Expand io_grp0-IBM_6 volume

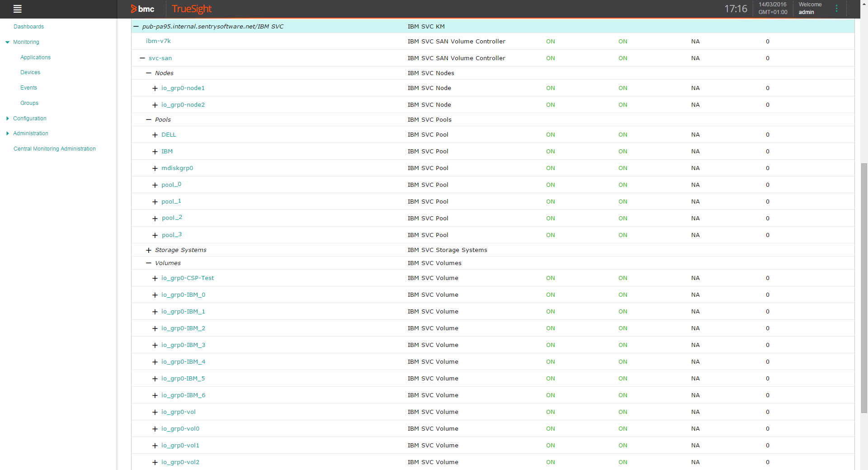155,395
